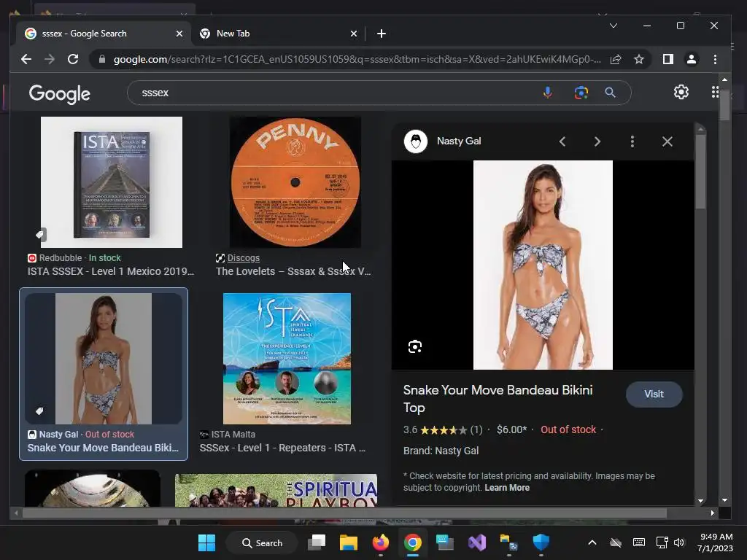Close the New Tab tab
Image resolution: width=747 pixels, height=560 pixels.
(354, 34)
